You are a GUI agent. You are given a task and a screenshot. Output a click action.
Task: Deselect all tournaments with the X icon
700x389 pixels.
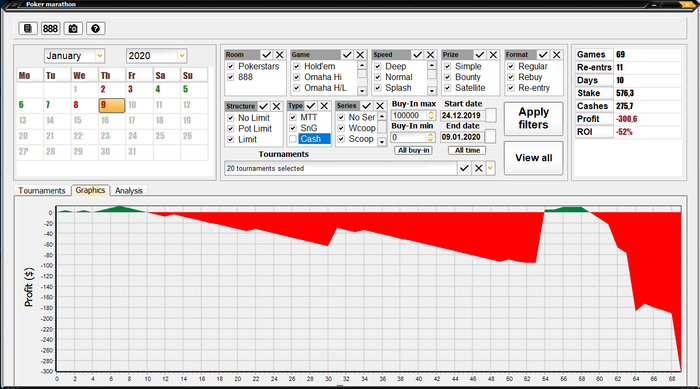click(479, 168)
